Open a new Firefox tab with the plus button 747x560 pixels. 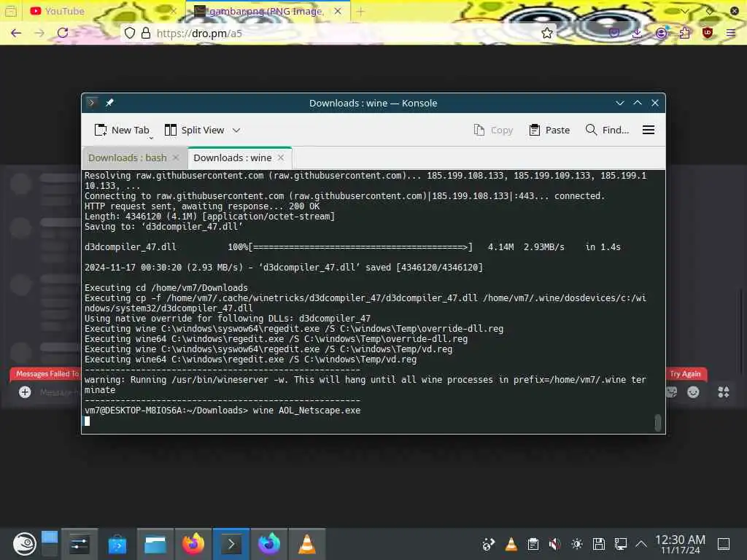pyautogui.click(x=360, y=11)
